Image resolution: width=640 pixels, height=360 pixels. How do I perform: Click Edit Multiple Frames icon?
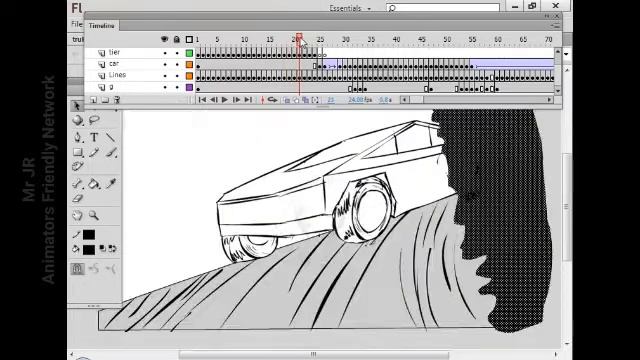(305, 100)
